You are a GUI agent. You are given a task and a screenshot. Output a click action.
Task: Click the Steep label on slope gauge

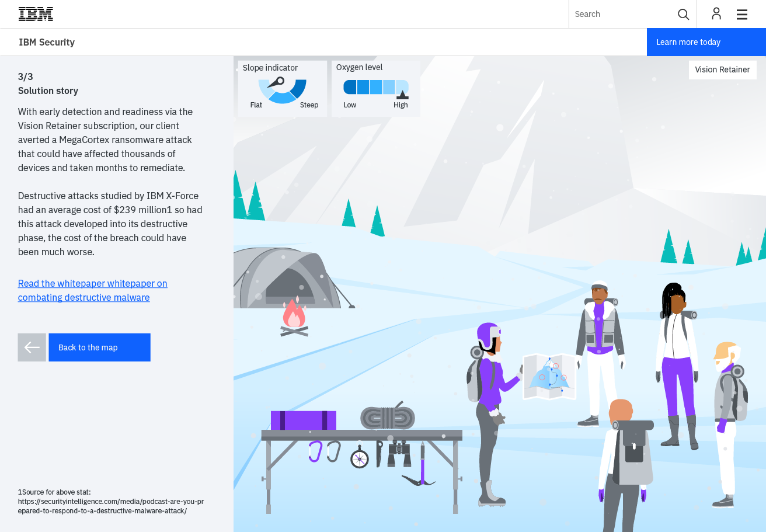tap(309, 105)
